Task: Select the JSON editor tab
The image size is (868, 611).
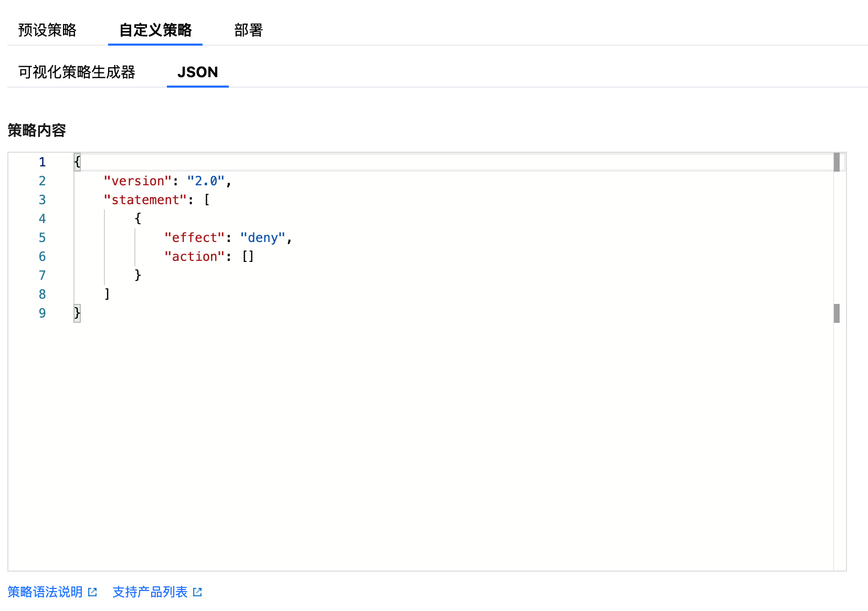Action: click(x=197, y=72)
